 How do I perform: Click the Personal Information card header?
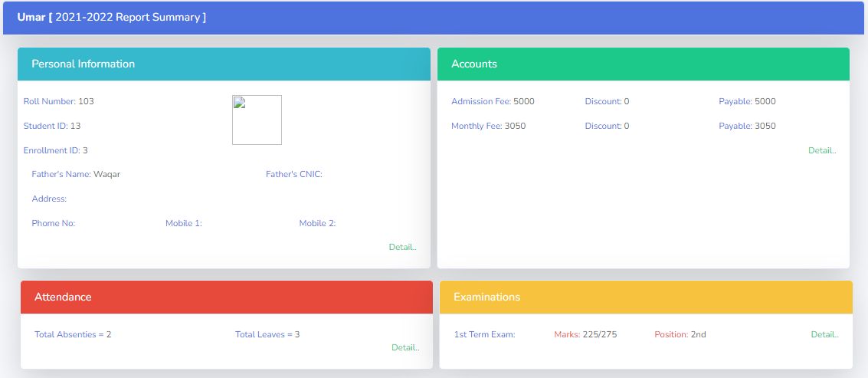pos(224,64)
